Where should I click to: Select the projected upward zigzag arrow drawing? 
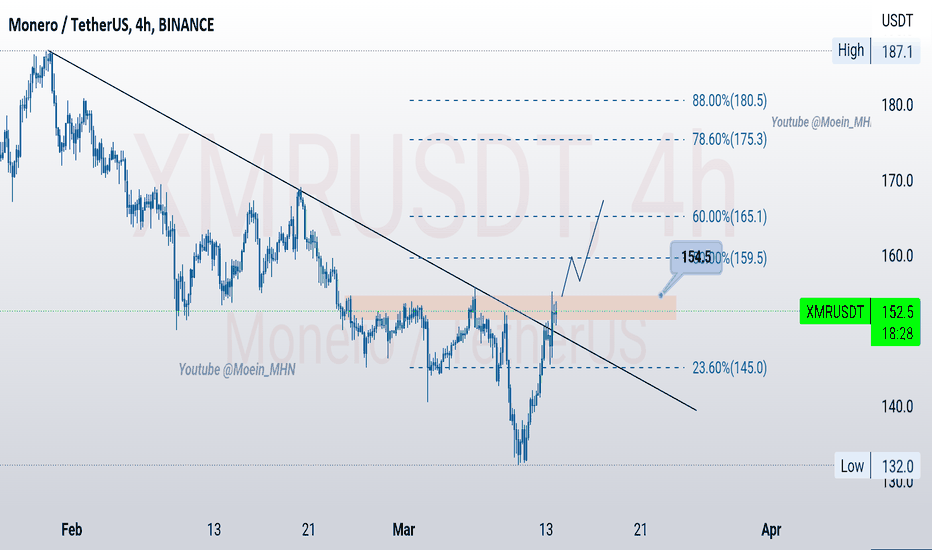582,248
